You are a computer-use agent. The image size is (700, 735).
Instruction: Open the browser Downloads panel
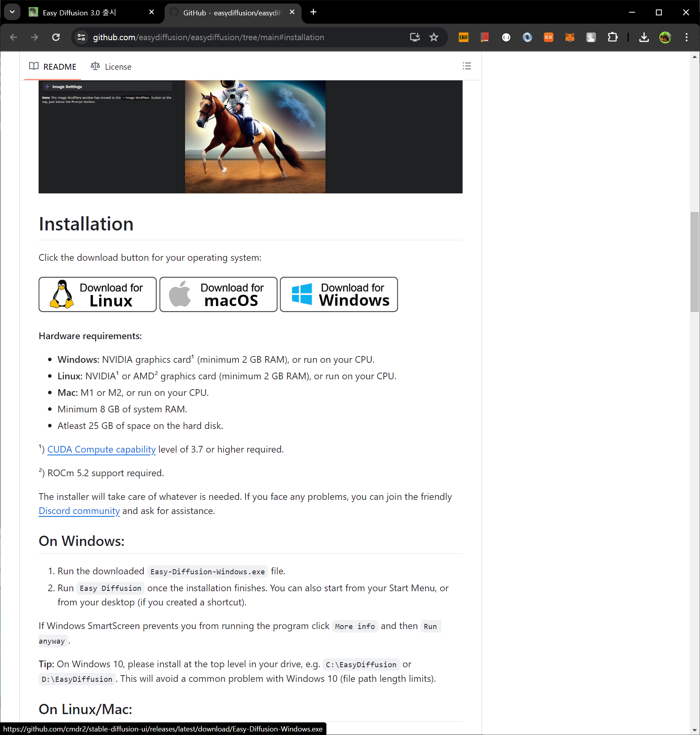[x=644, y=37]
